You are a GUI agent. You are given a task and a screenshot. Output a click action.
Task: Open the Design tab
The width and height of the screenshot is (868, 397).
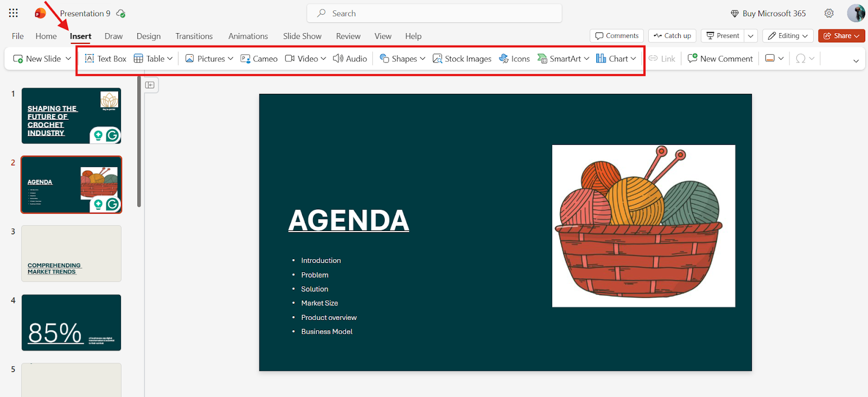[149, 36]
